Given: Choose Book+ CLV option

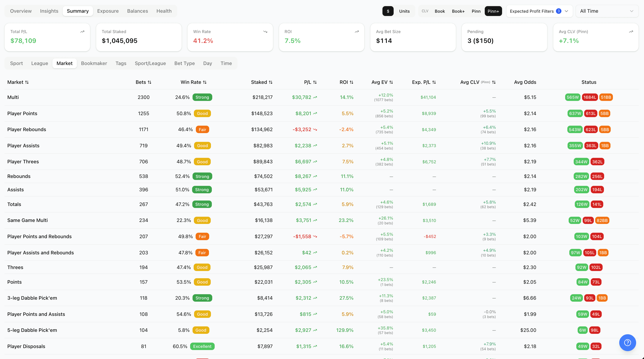Looking at the screenshot, I should pos(458,11).
